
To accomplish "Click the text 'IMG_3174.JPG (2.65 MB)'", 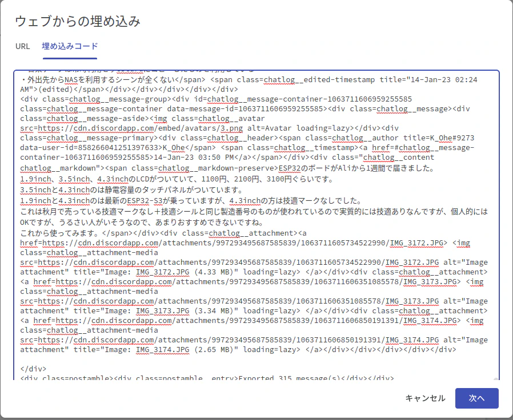I will click(184, 349).
